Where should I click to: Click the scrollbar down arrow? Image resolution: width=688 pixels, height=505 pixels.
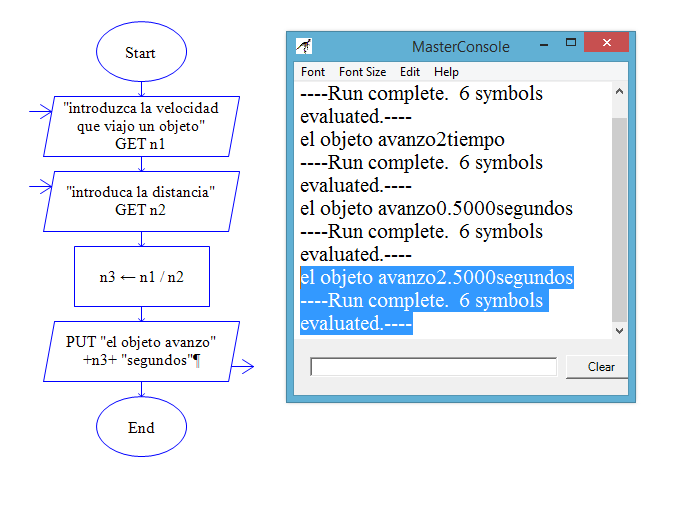click(620, 331)
